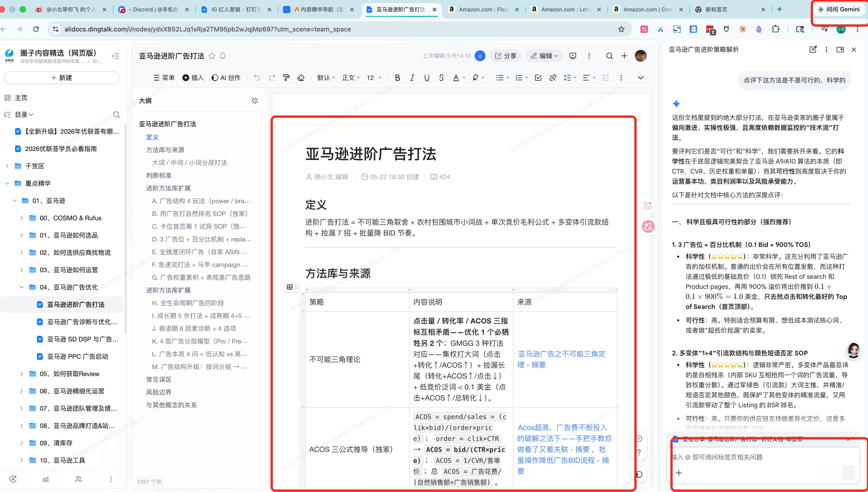Open the 默认 font dropdown
Screen dimensions: 868x492
click(326, 78)
